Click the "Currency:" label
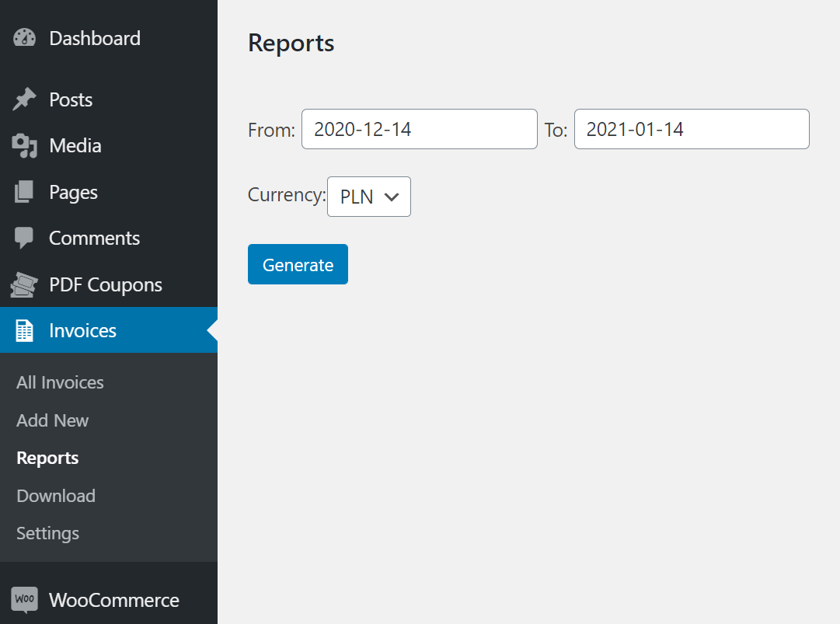This screenshot has height=624, width=840. (x=288, y=196)
